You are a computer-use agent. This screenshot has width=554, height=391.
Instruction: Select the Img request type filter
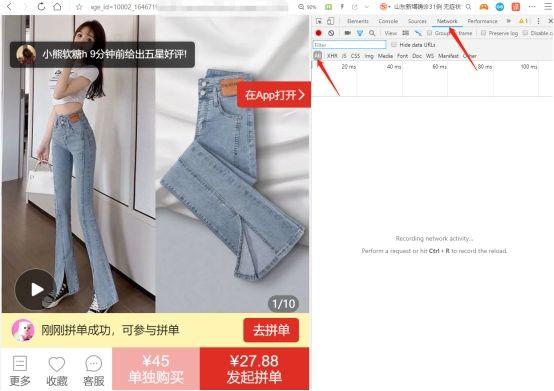coord(369,56)
